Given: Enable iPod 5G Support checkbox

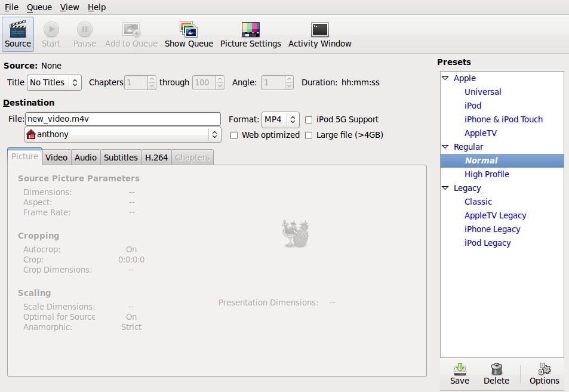Looking at the screenshot, I should (309, 119).
